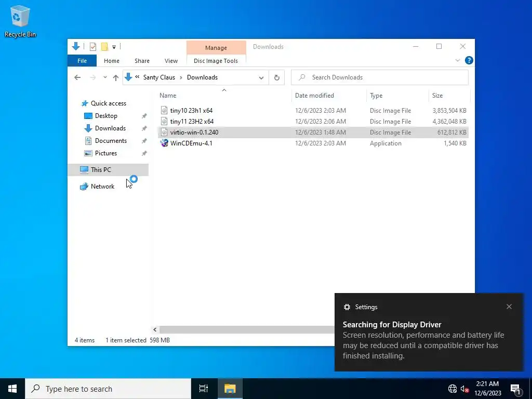Image resolution: width=532 pixels, height=399 pixels.
Task: Select Network in navigation pane
Action: (102, 187)
